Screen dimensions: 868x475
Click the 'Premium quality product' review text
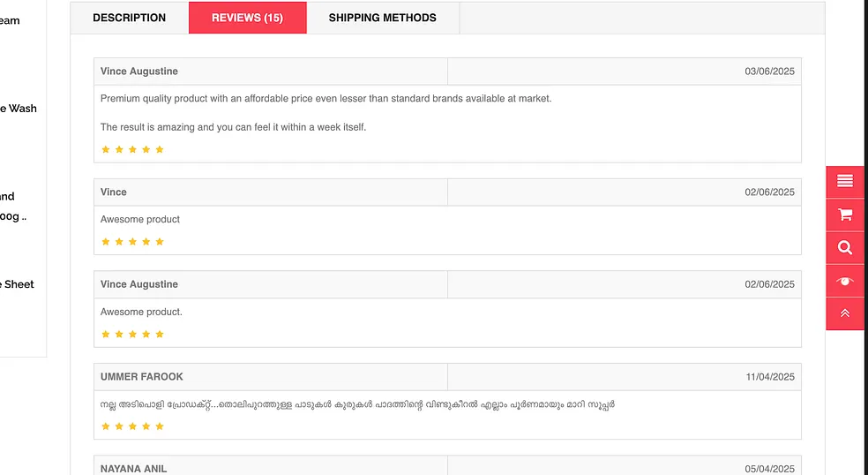coord(325,99)
